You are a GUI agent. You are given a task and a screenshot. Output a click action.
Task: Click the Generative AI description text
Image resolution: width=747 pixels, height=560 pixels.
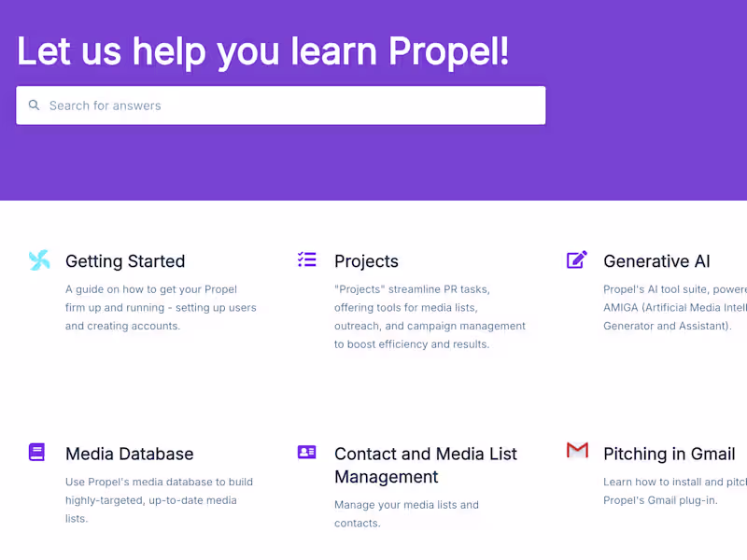click(x=674, y=307)
